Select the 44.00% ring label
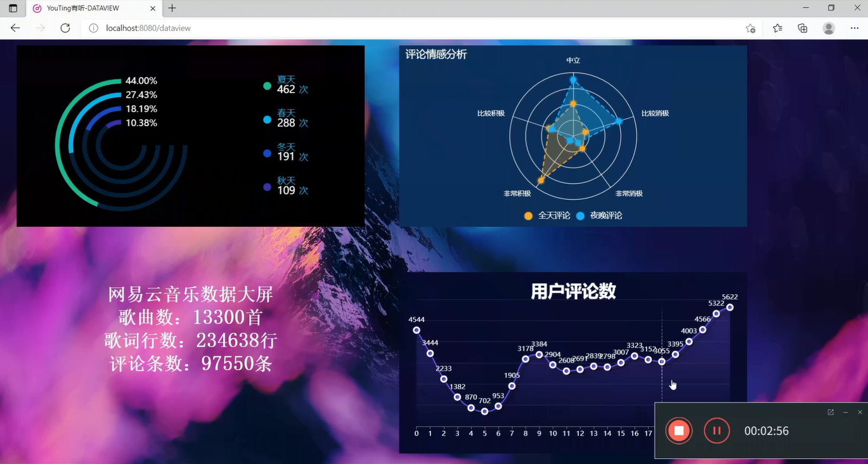 tap(141, 81)
